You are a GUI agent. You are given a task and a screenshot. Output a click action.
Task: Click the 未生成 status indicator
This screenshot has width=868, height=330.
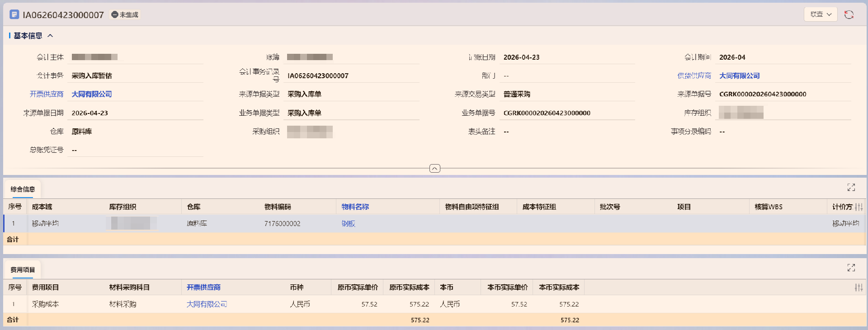pos(125,15)
